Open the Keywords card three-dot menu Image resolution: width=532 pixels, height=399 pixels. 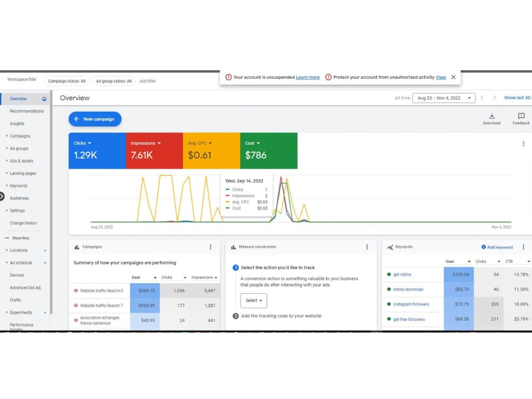point(523,247)
